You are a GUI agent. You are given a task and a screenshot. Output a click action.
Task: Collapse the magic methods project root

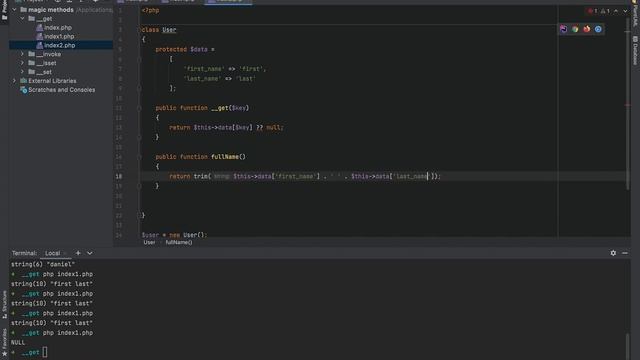[x=14, y=9]
